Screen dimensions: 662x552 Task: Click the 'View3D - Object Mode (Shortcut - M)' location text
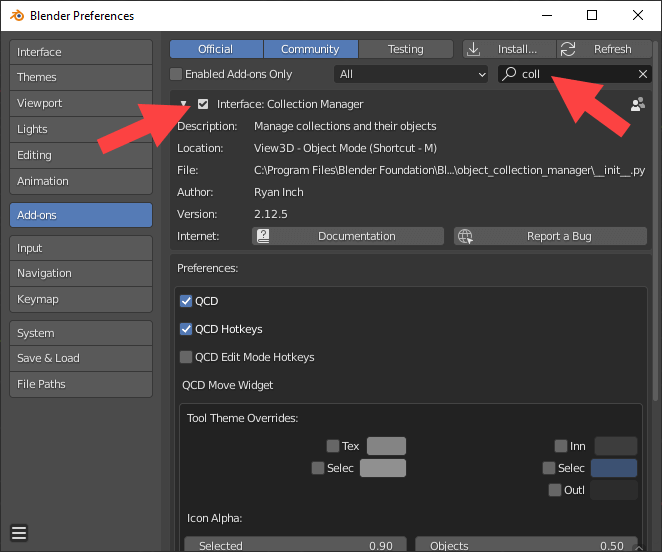coord(345,148)
